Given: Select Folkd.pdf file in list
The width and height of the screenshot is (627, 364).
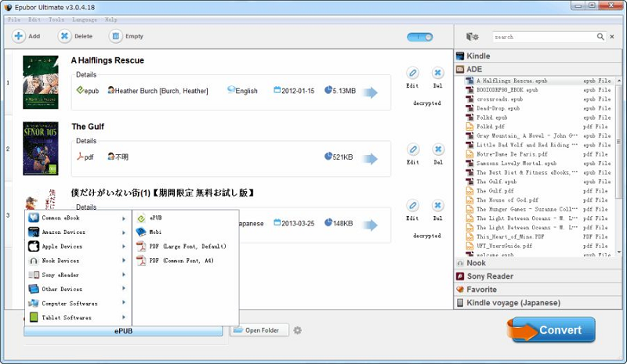Looking at the screenshot, I should pos(538,127).
